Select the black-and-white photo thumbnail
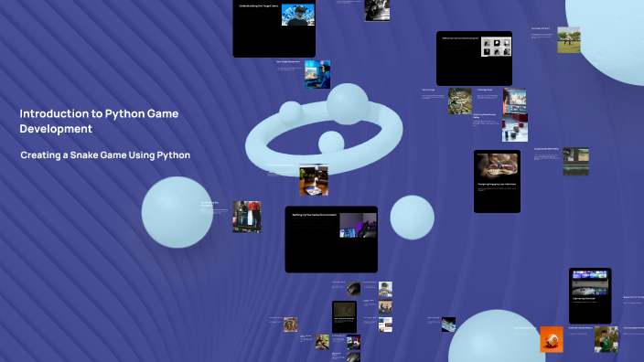Viewport: 644px width, 362px height. 377,10
